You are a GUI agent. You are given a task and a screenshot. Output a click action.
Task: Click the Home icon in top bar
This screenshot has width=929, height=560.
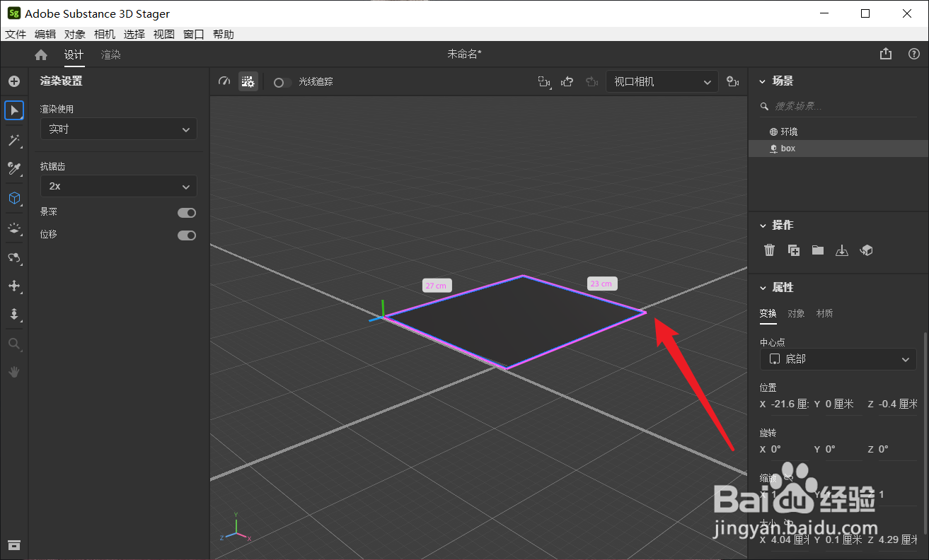[x=40, y=54]
